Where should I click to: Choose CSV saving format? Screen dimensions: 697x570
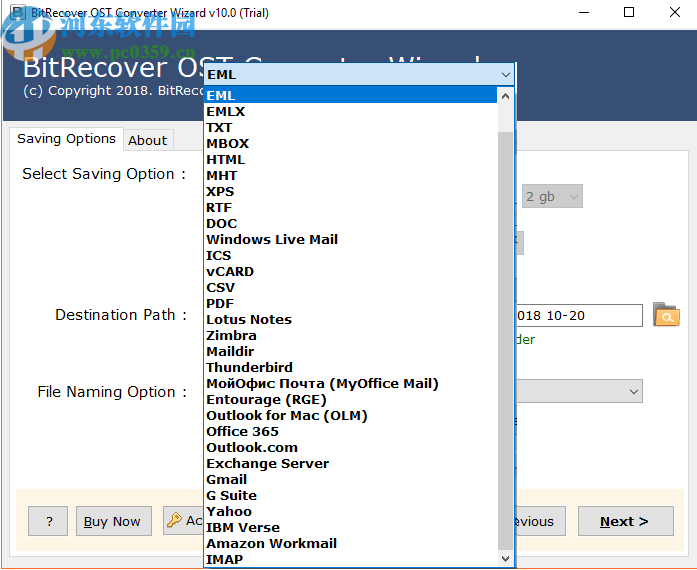[x=350, y=287]
